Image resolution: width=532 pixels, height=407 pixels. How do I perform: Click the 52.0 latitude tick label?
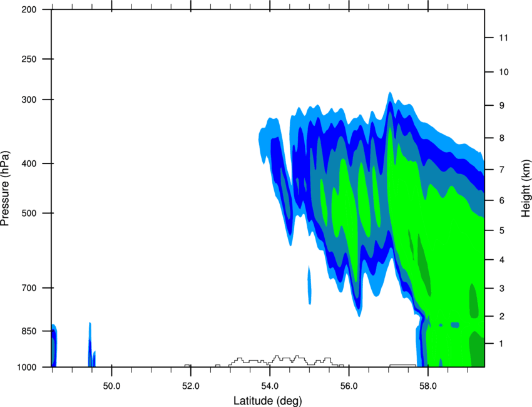pyautogui.click(x=191, y=386)
